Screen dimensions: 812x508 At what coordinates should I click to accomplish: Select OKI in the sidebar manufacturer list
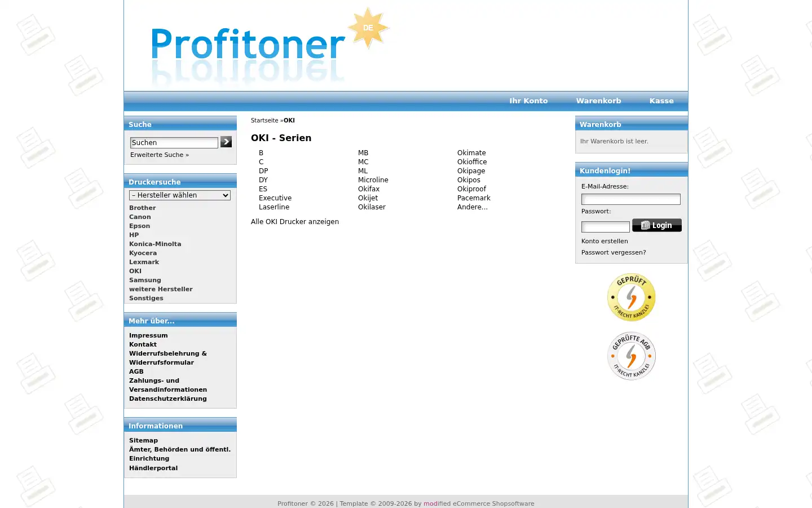coord(135,271)
